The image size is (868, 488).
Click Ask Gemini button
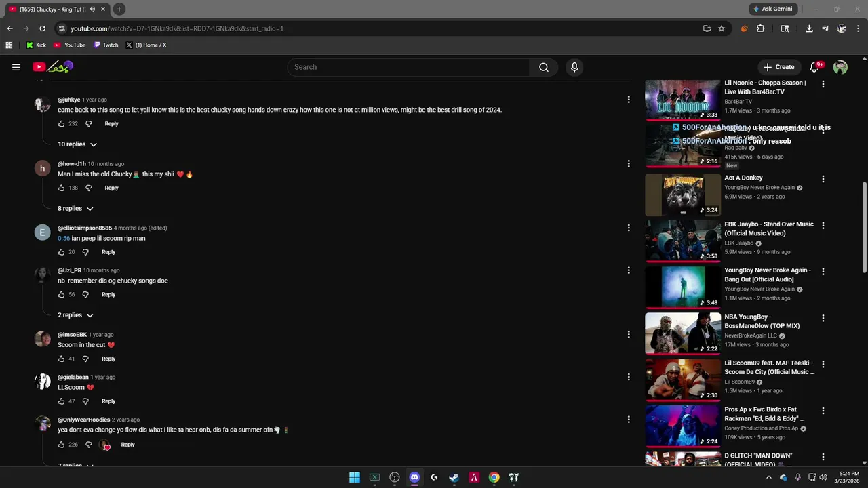pos(772,9)
